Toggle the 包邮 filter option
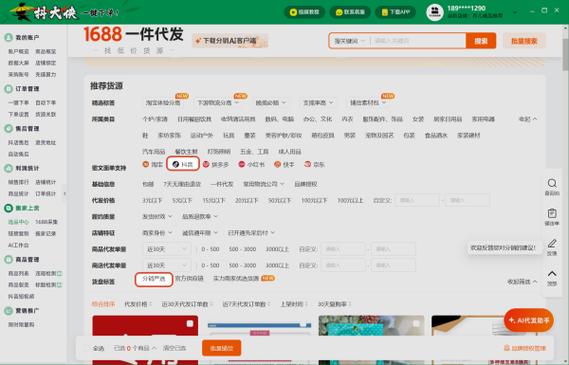This screenshot has height=365, width=569. point(148,184)
